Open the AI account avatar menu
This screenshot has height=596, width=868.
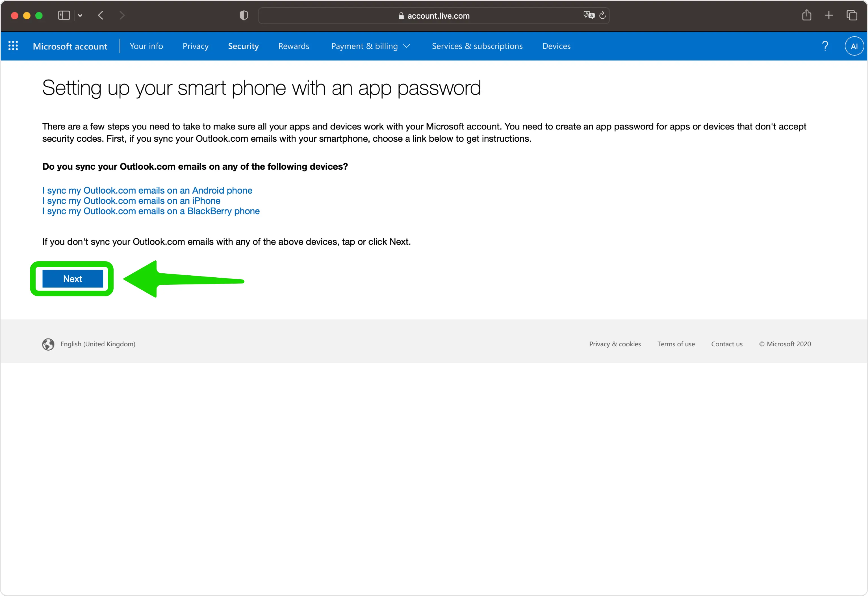click(x=854, y=46)
